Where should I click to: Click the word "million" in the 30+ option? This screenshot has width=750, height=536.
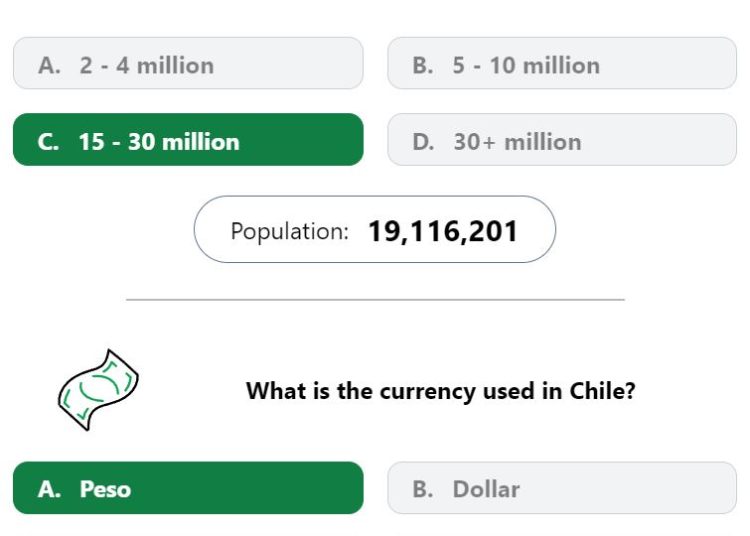(x=543, y=142)
